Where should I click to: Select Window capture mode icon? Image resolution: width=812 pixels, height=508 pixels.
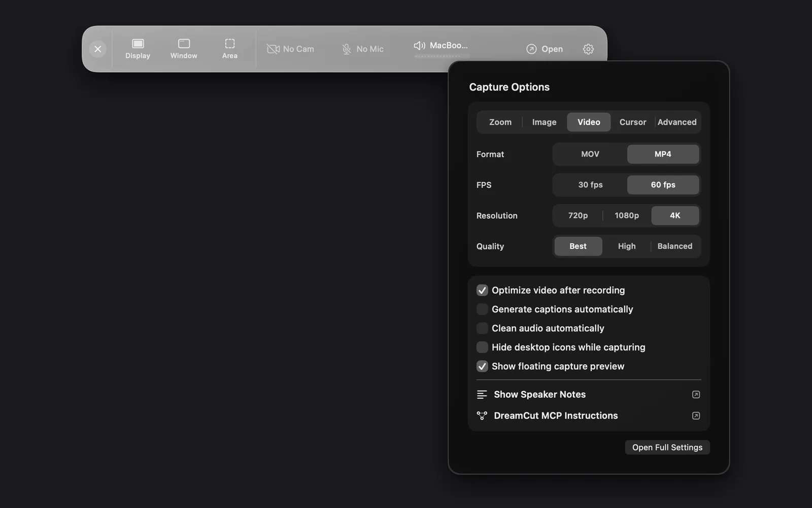pyautogui.click(x=184, y=44)
